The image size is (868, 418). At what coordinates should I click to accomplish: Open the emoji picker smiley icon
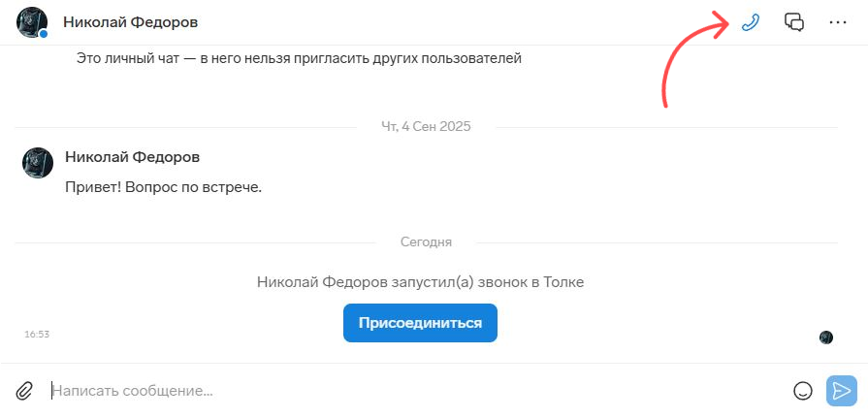point(802,391)
